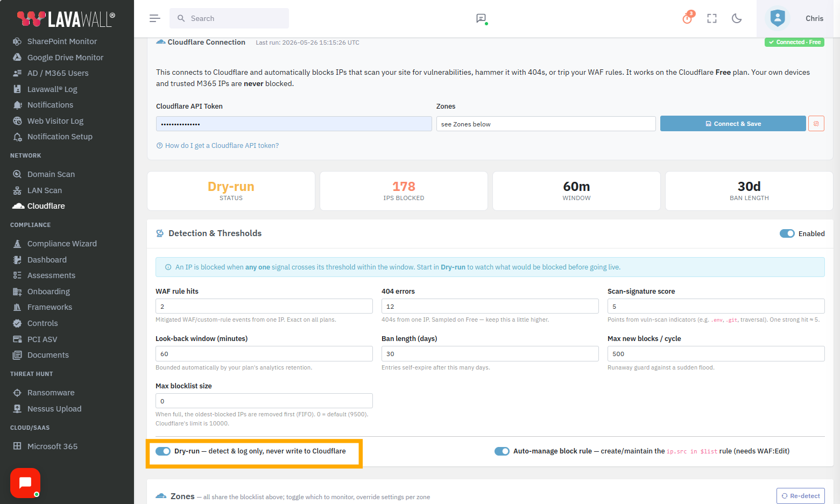
Task: Open Documents menu item
Action: [x=48, y=355]
